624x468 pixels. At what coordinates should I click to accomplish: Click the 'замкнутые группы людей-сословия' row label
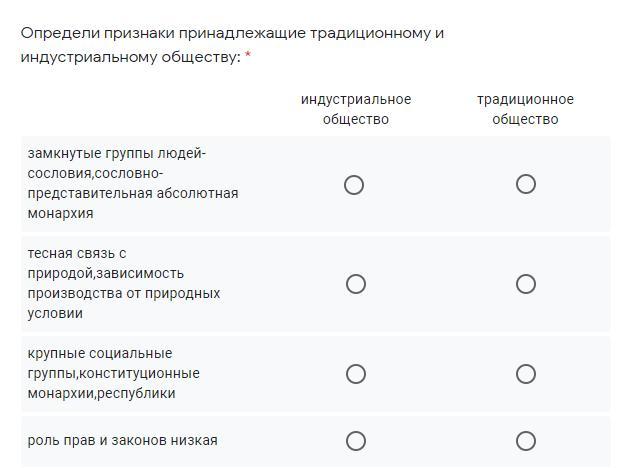[x=116, y=154]
